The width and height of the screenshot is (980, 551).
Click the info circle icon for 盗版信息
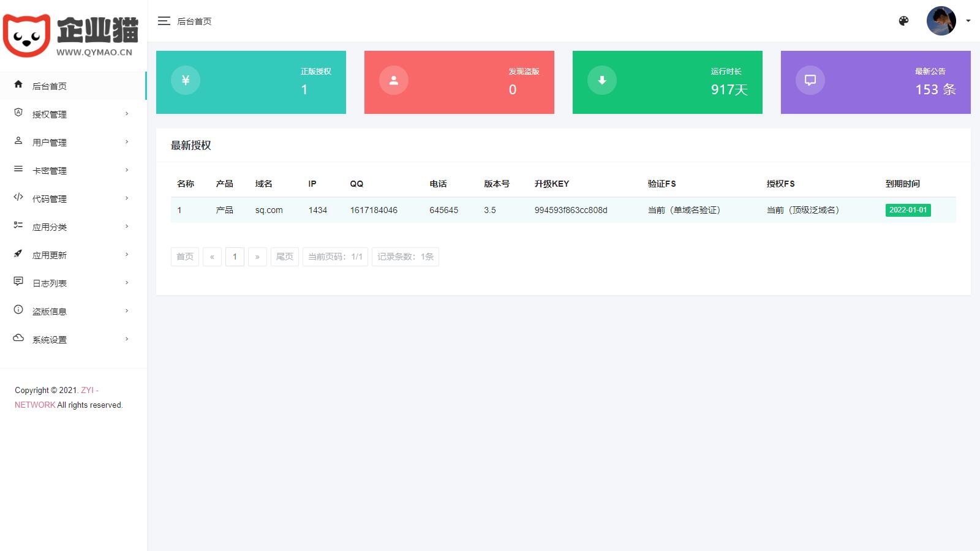(18, 310)
